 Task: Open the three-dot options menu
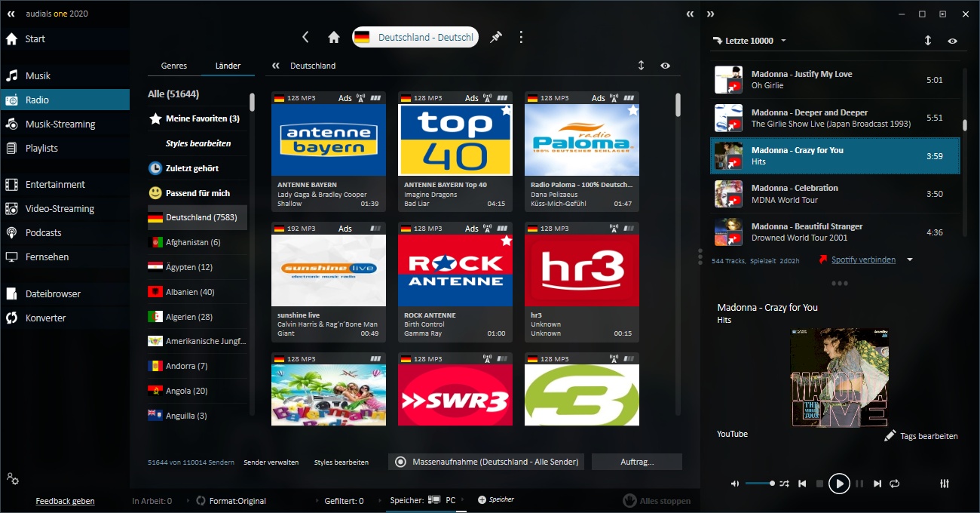521,37
